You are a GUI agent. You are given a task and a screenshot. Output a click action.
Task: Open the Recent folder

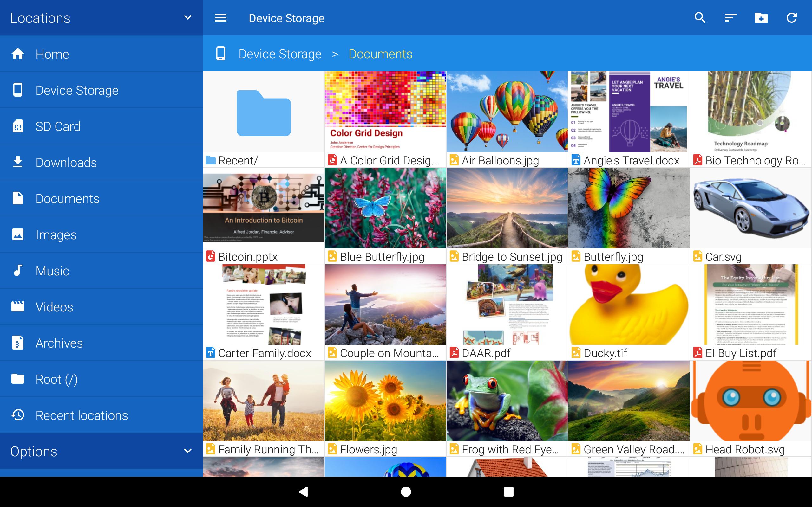[x=263, y=119]
